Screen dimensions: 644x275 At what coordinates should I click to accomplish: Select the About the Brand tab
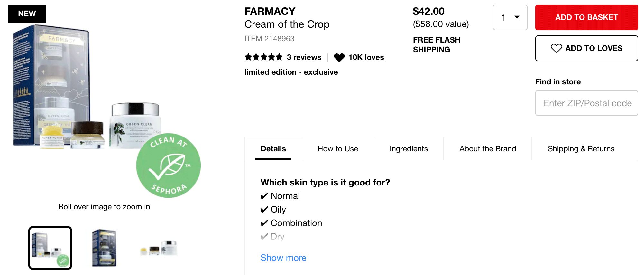point(487,149)
